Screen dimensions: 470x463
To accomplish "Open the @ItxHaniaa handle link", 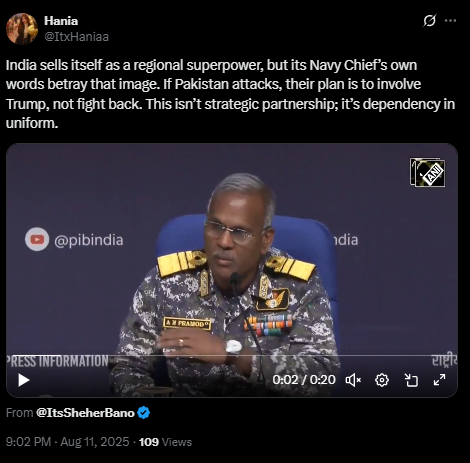I will 76,37.
